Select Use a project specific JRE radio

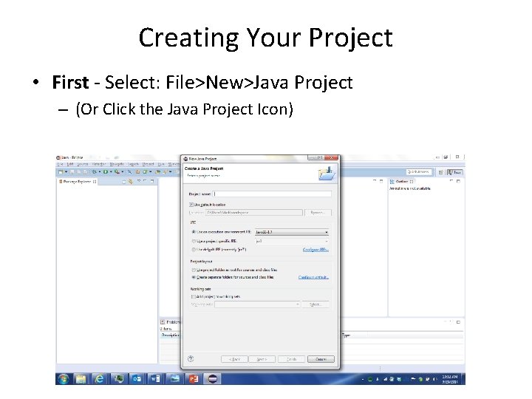point(194,241)
